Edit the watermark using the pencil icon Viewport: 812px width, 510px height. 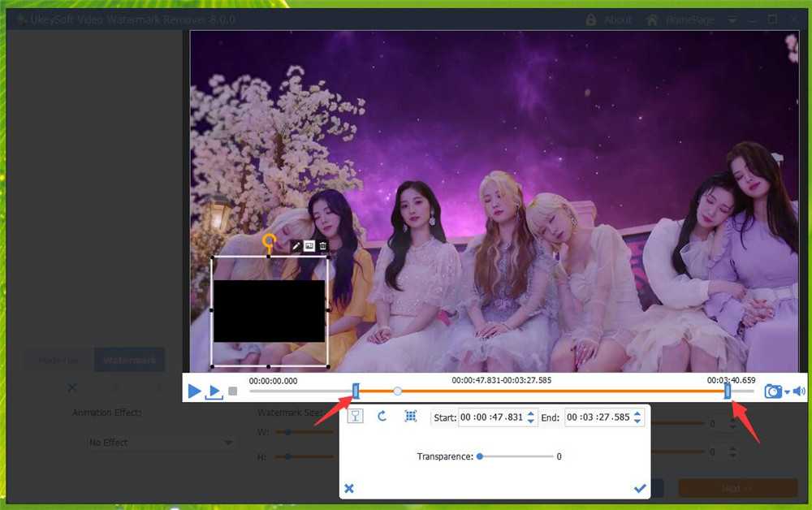pos(296,245)
